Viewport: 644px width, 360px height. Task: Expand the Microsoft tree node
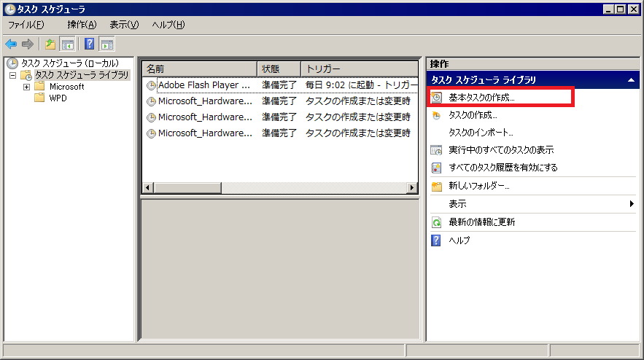(x=27, y=87)
